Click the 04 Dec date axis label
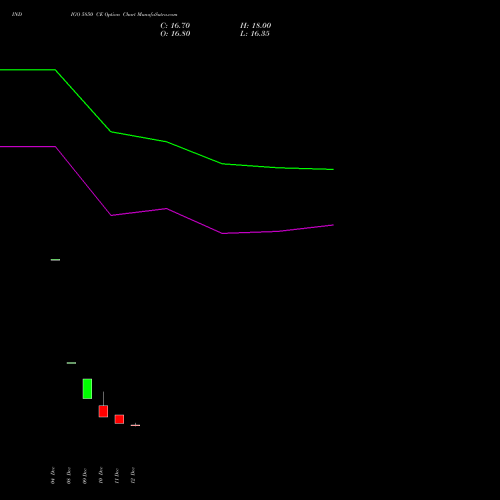The width and height of the screenshot is (500, 500). (53, 475)
